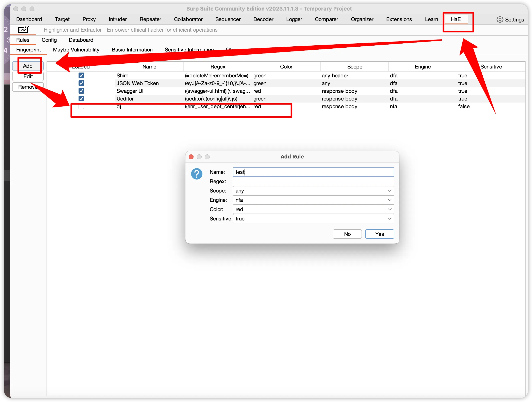The image size is (532, 402).
Task: Open Settings gear icon
Action: tap(500, 19)
